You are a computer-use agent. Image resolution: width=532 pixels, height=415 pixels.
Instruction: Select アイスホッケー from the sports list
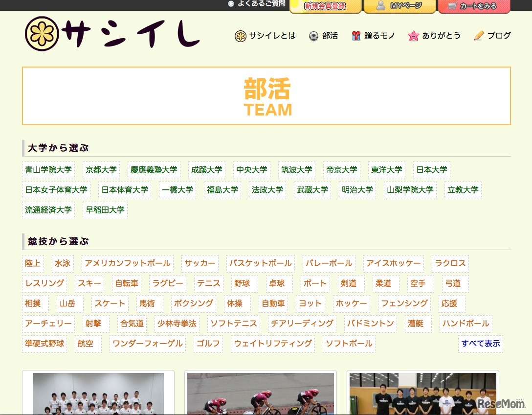point(393,263)
